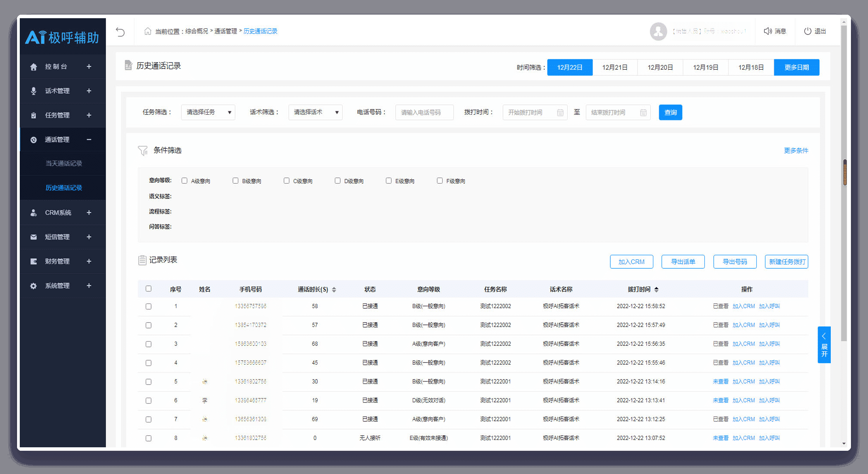Sort by 通话时长(S) sort arrows
Image resolution: width=868 pixels, height=474 pixels.
point(334,290)
